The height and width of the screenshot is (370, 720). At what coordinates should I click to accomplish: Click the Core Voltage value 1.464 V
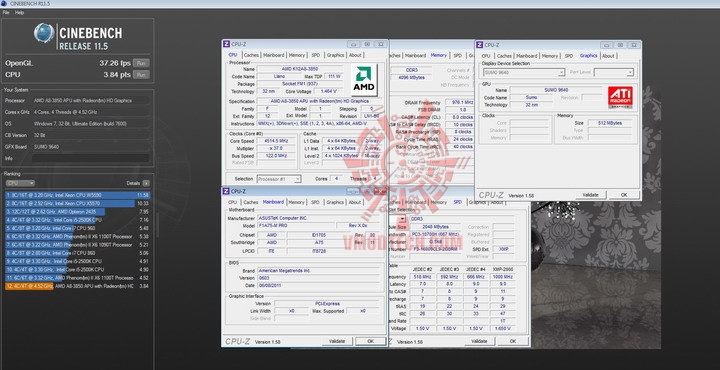pyautogui.click(x=328, y=91)
